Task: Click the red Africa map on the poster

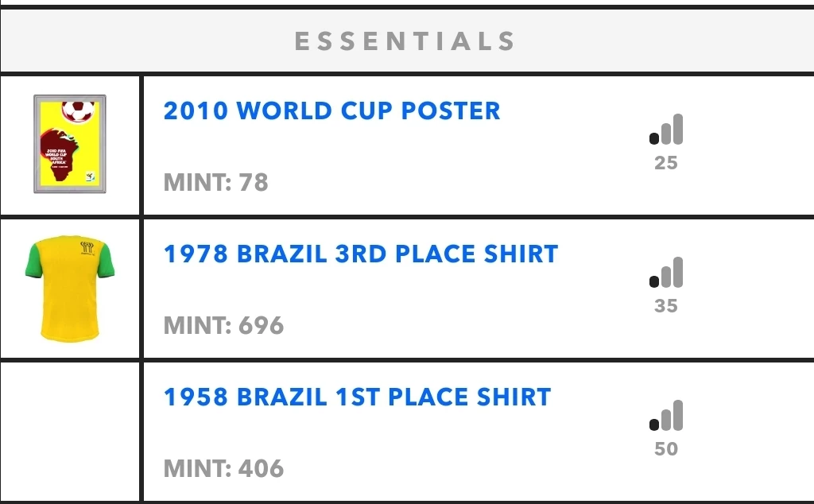Action: tap(59, 155)
